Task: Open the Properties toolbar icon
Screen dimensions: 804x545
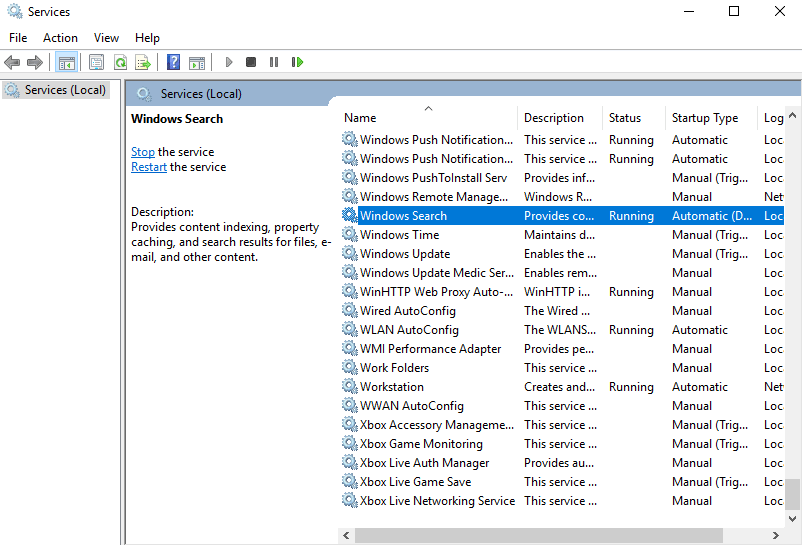Action: pyautogui.click(x=96, y=63)
